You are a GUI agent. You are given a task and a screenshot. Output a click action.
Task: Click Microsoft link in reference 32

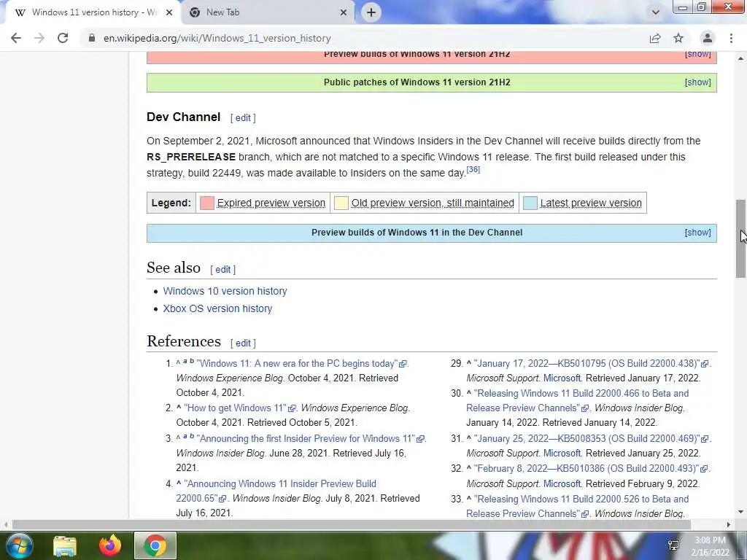[x=562, y=484]
